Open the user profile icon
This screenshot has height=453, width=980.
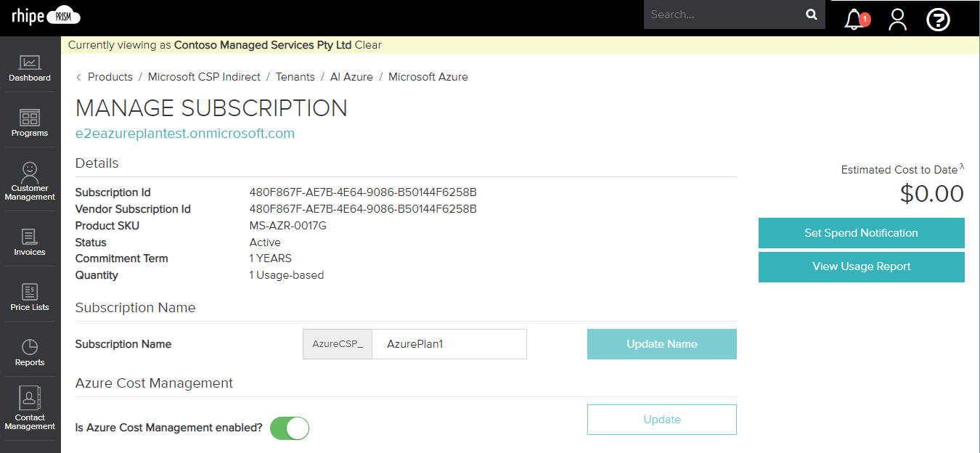coord(898,20)
